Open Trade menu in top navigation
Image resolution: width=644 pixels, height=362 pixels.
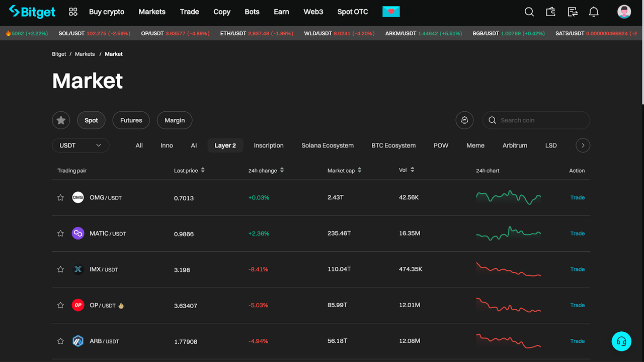[x=189, y=12]
